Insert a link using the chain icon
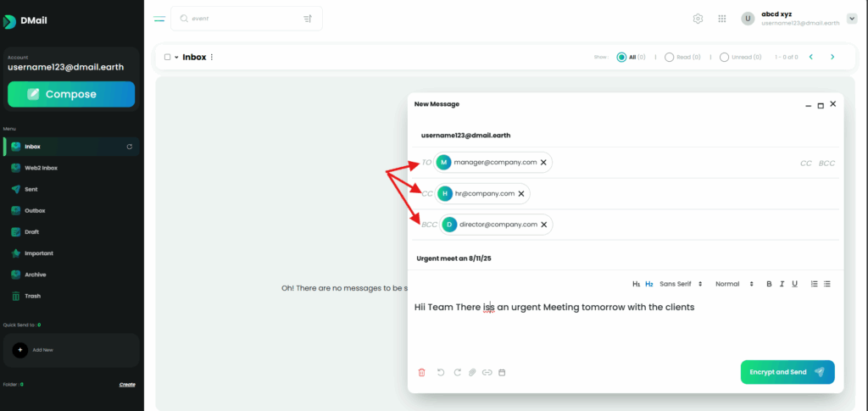Image resolution: width=868 pixels, height=411 pixels. 487,372
